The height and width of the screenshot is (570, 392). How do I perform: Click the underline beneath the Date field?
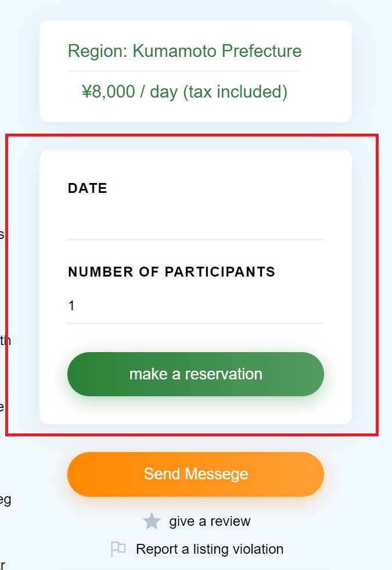[196, 239]
